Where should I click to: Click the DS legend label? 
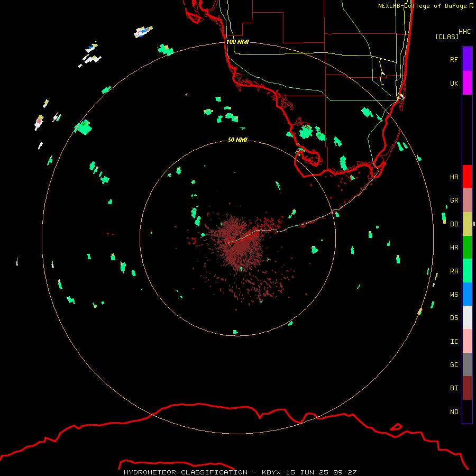(x=454, y=318)
